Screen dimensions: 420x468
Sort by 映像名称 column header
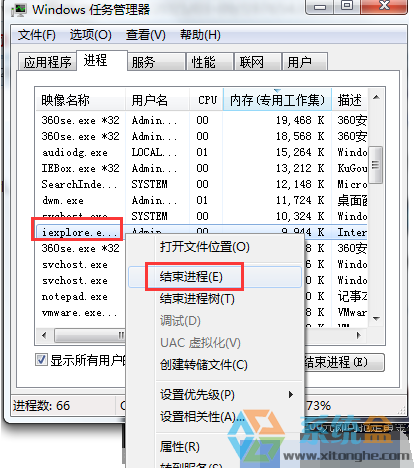[80, 100]
